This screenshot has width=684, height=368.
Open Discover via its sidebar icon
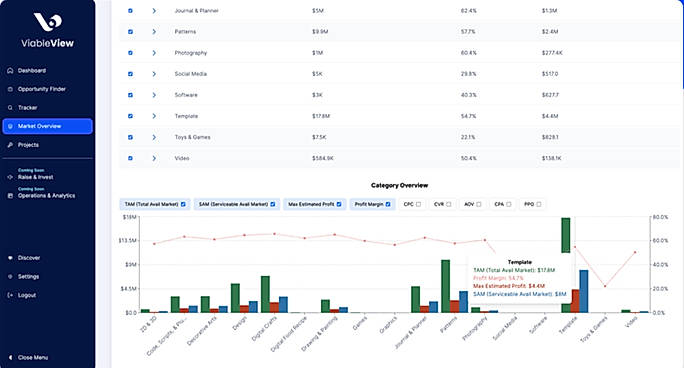(10, 258)
